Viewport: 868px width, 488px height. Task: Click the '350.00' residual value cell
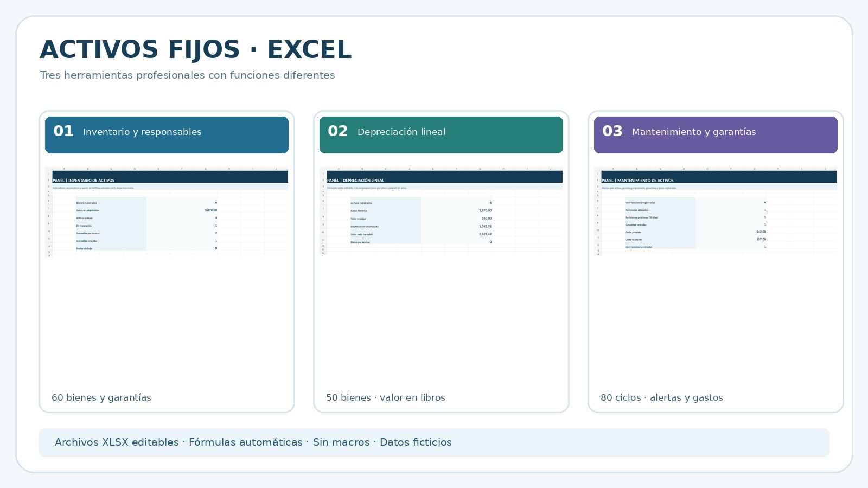pyautogui.click(x=487, y=219)
